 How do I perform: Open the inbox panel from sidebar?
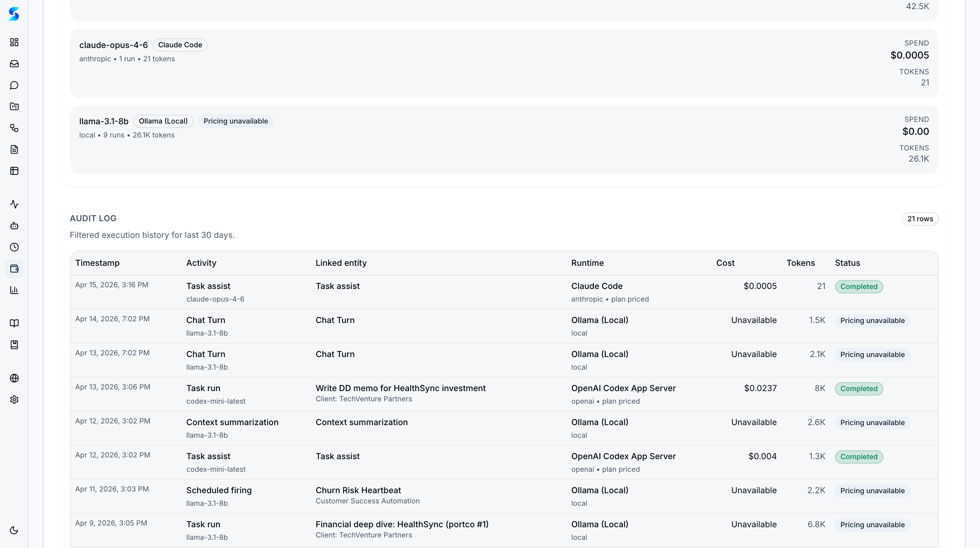pyautogui.click(x=14, y=64)
